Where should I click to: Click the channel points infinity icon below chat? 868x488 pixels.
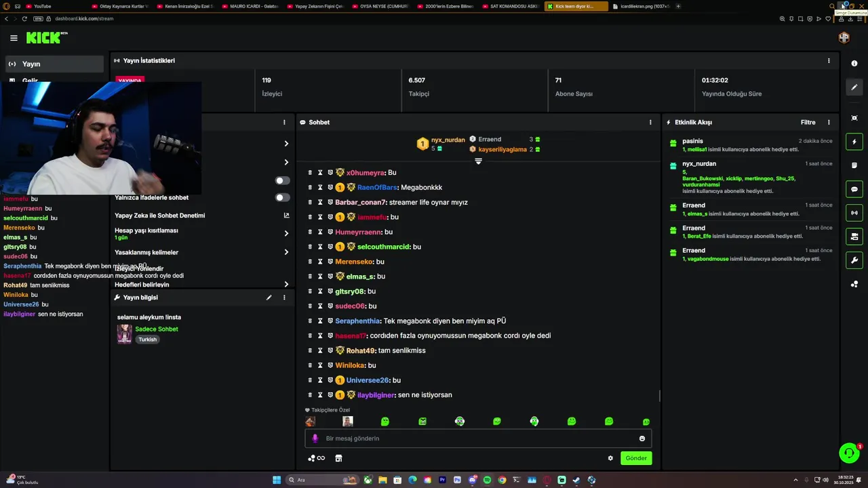coord(316,458)
